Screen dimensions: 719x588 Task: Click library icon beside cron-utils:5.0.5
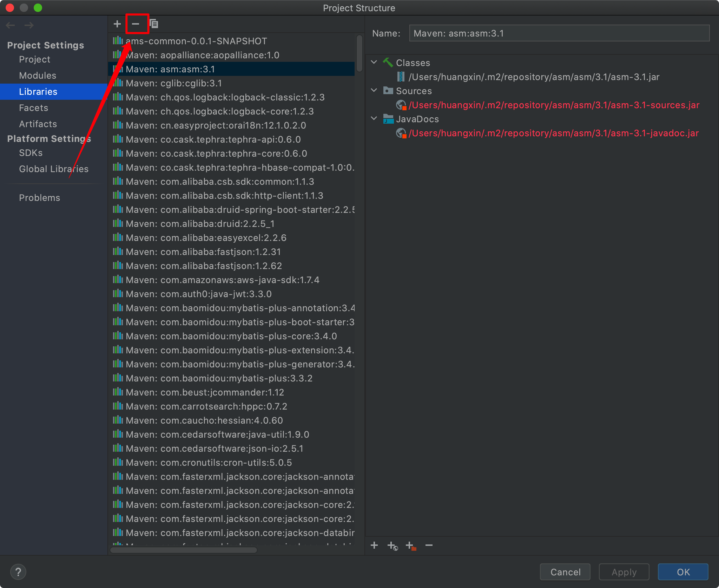click(x=118, y=462)
